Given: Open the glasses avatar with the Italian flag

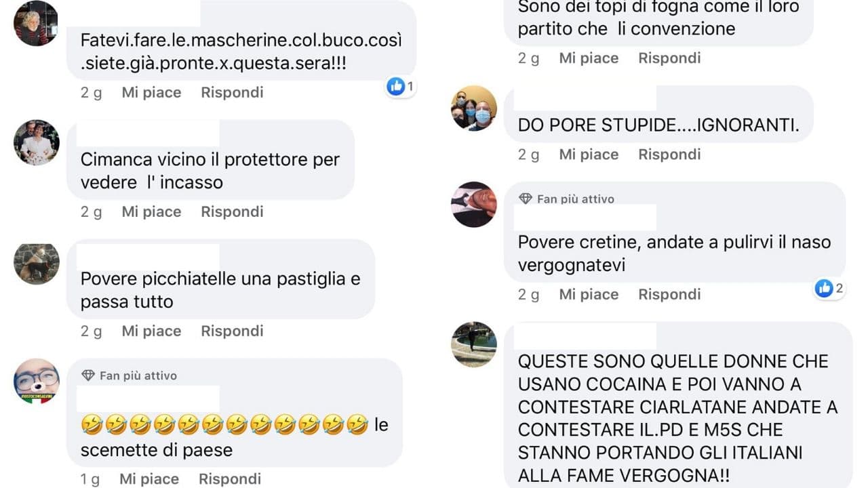Looking at the screenshot, I should pyautogui.click(x=37, y=381).
